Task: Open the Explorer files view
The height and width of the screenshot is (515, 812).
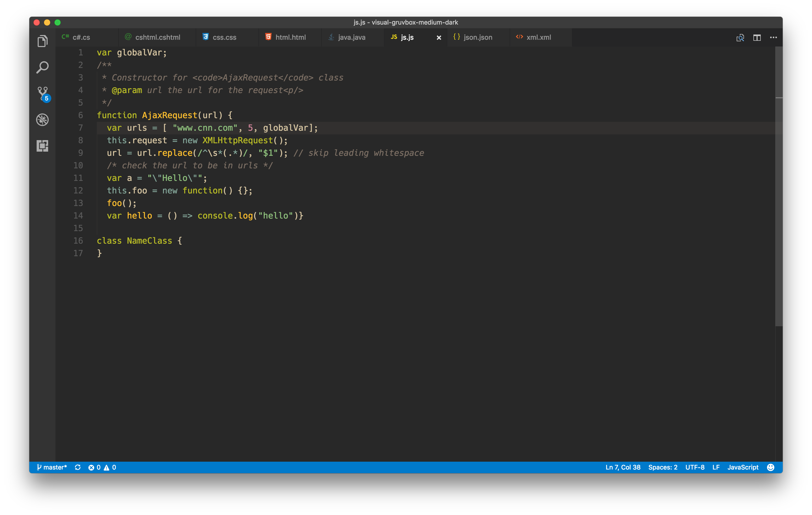Action: (42, 41)
